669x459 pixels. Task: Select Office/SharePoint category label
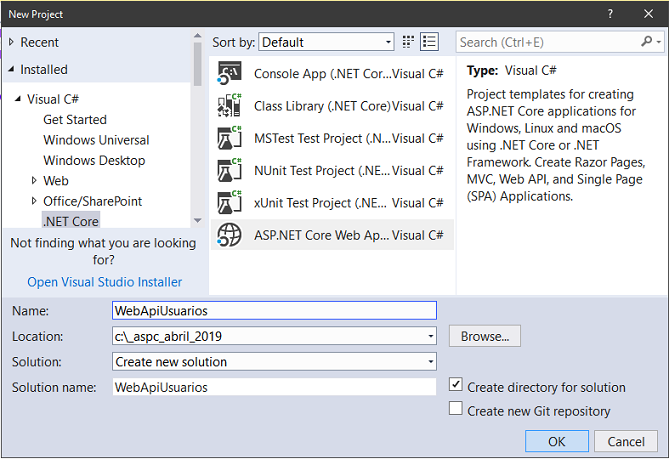(x=93, y=201)
